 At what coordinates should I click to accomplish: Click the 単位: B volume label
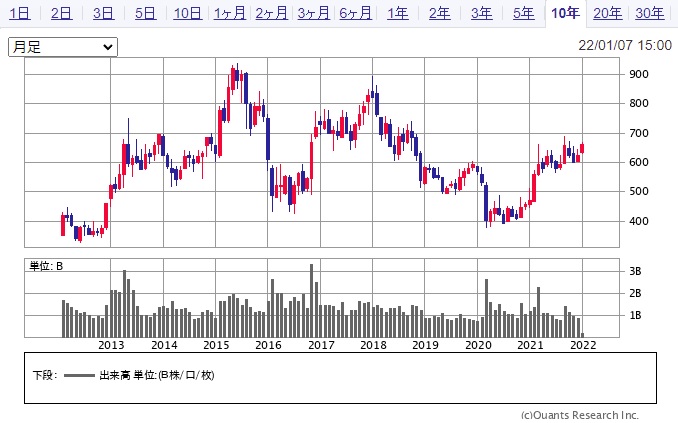pyautogui.click(x=46, y=266)
